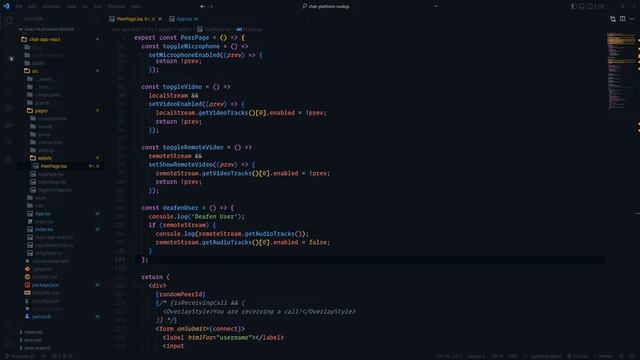Close the PeerPage.tsx editor tab
The width and height of the screenshot is (640, 360).
coord(160,19)
